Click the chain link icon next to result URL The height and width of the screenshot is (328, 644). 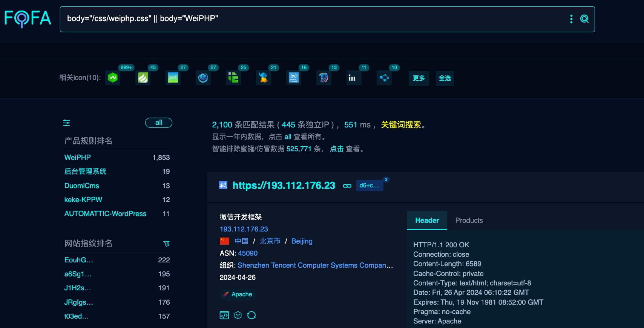coord(347,186)
